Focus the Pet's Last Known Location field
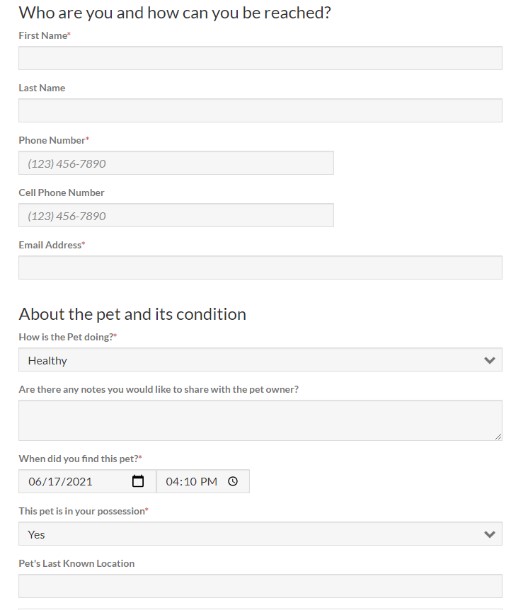 pyautogui.click(x=260, y=586)
